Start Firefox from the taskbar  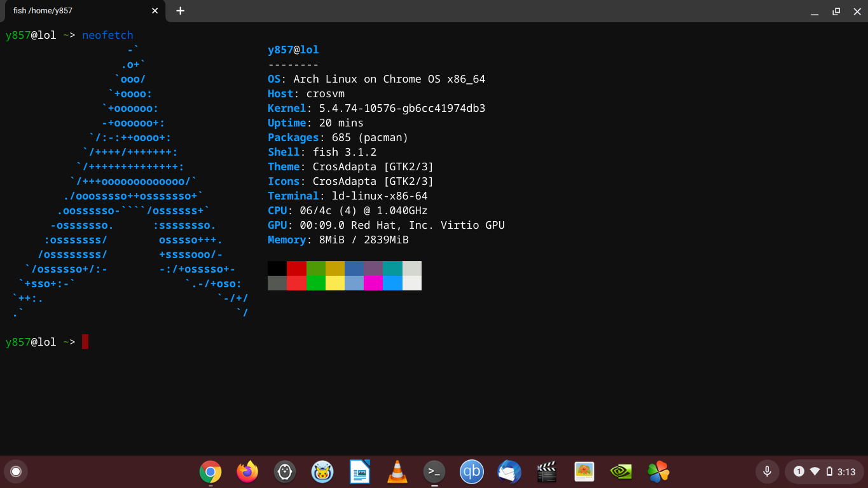point(247,471)
